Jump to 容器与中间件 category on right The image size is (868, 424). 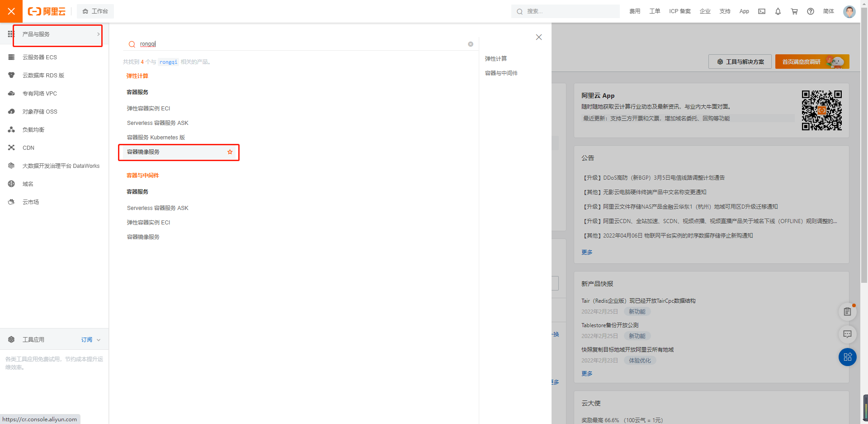501,73
